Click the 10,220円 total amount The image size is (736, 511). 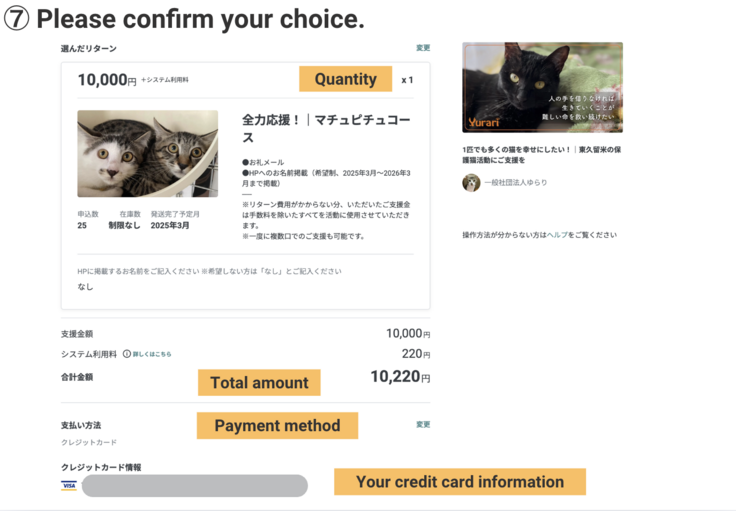click(x=399, y=377)
